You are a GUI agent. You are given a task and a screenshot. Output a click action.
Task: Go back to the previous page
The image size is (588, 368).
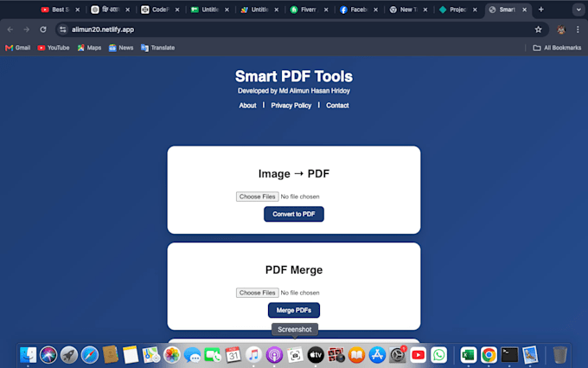[10, 29]
